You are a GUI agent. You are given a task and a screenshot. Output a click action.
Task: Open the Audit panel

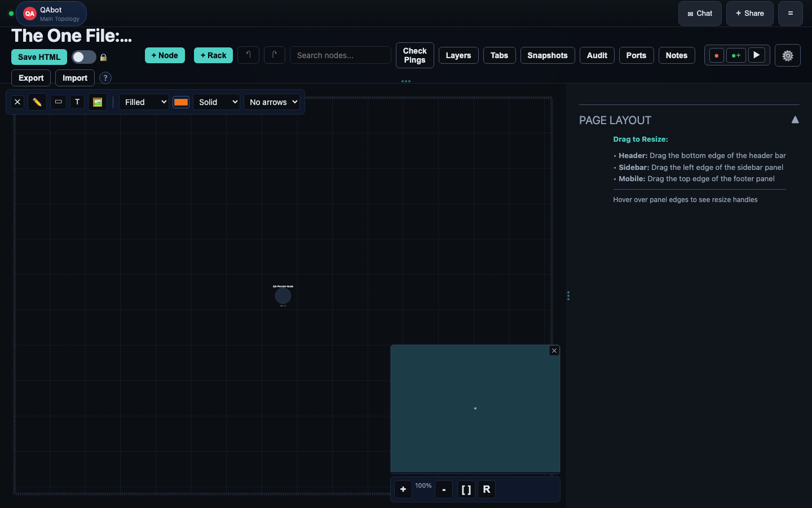tap(597, 55)
